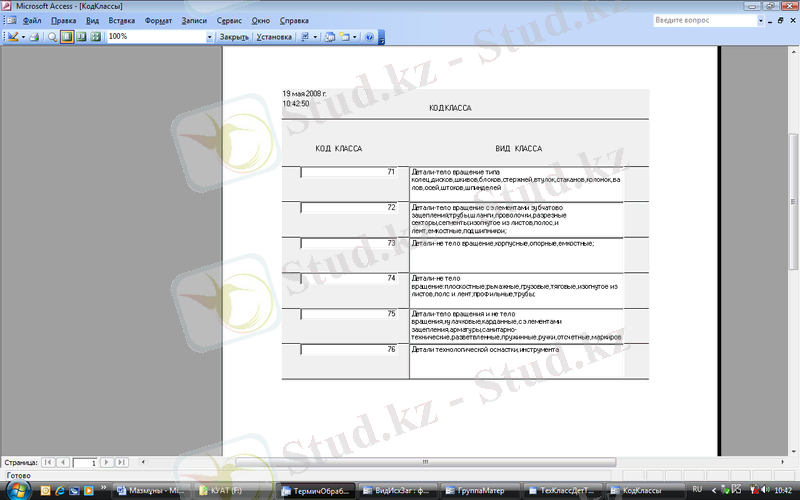Open the Формат menu
The width and height of the screenshot is (800, 500).
click(158, 21)
